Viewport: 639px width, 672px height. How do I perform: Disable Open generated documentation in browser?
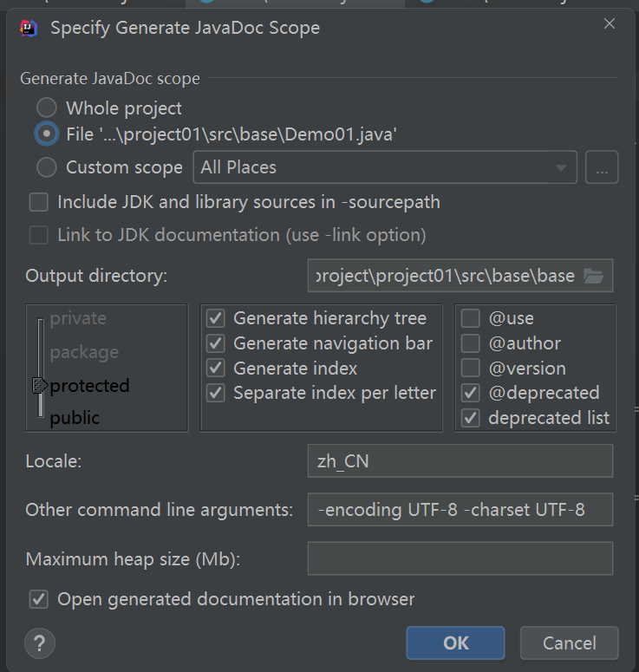[39, 599]
